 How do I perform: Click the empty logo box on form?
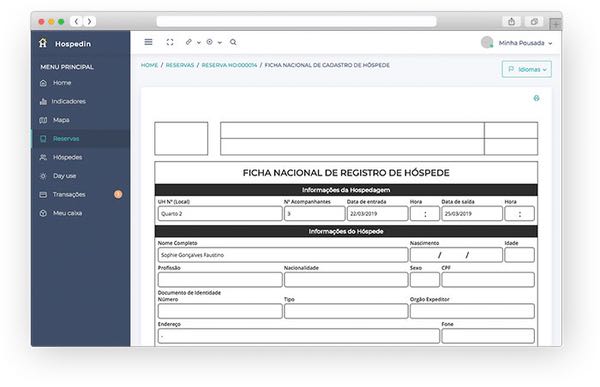181,139
